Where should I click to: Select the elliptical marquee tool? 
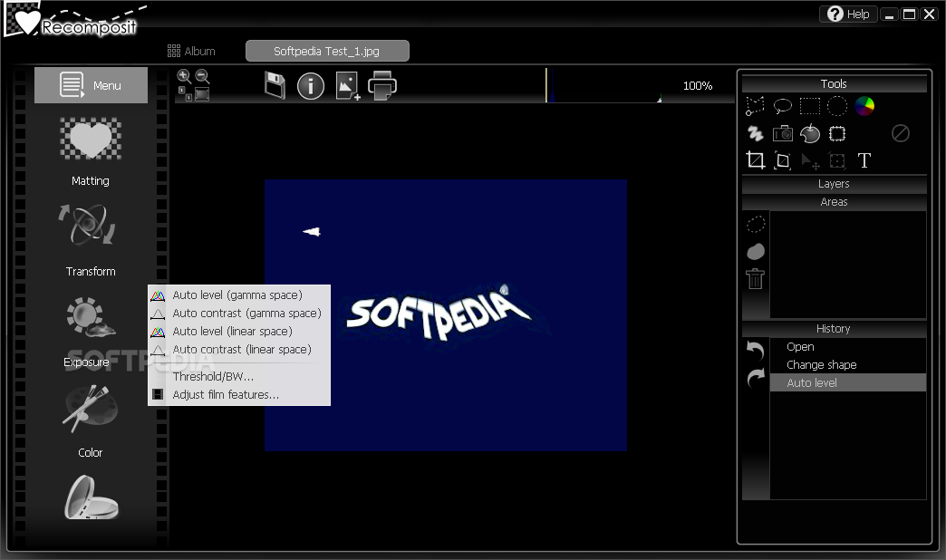(x=836, y=106)
